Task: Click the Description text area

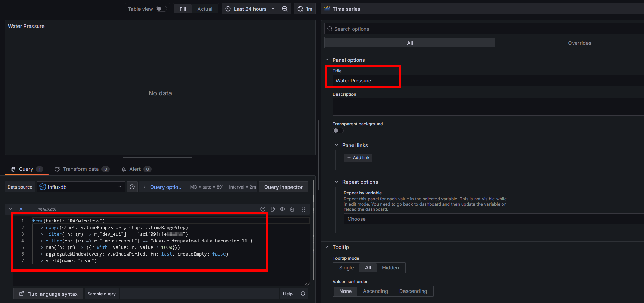Action: (x=488, y=107)
